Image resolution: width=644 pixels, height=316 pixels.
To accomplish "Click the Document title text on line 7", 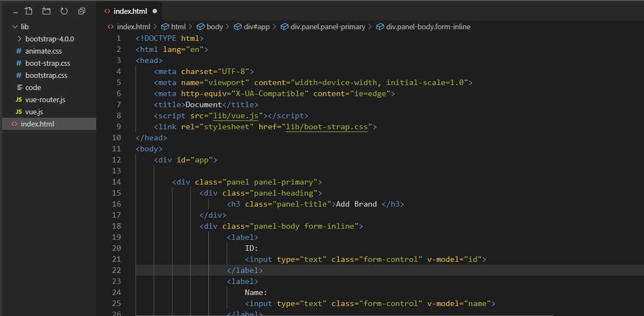I will [204, 104].
